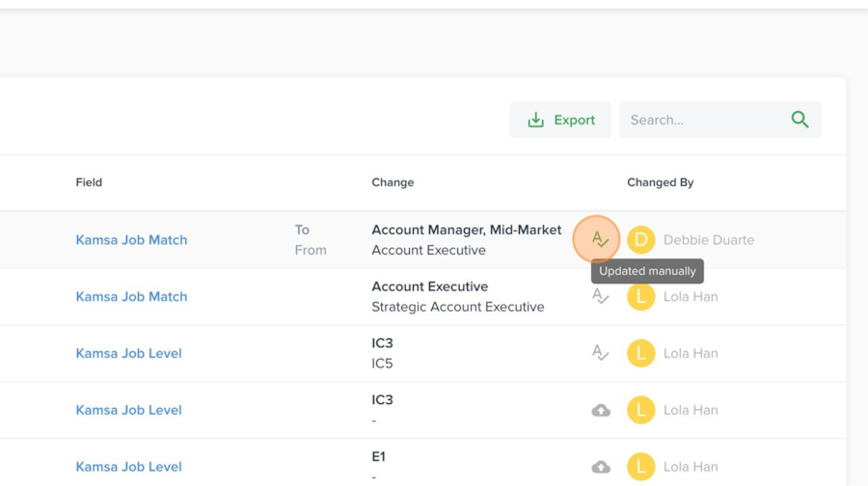Click Debbie Duarte's avatar icon
Image resolution: width=868 pixels, height=486 pixels.
point(640,240)
